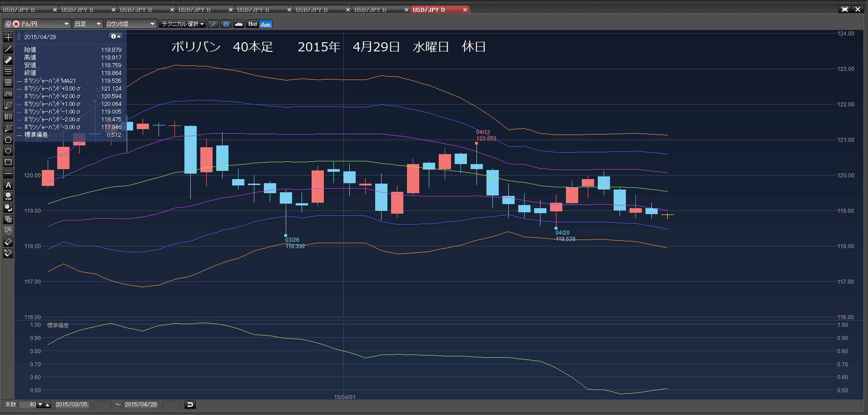Switch price display to Ask
The image size is (868, 415).
point(266,24)
